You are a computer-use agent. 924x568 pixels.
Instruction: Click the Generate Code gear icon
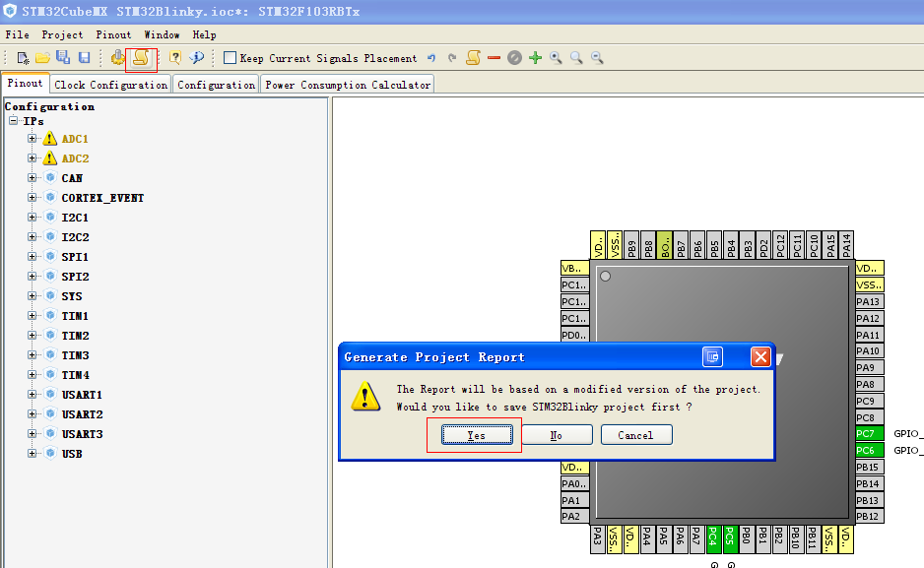pos(118,57)
